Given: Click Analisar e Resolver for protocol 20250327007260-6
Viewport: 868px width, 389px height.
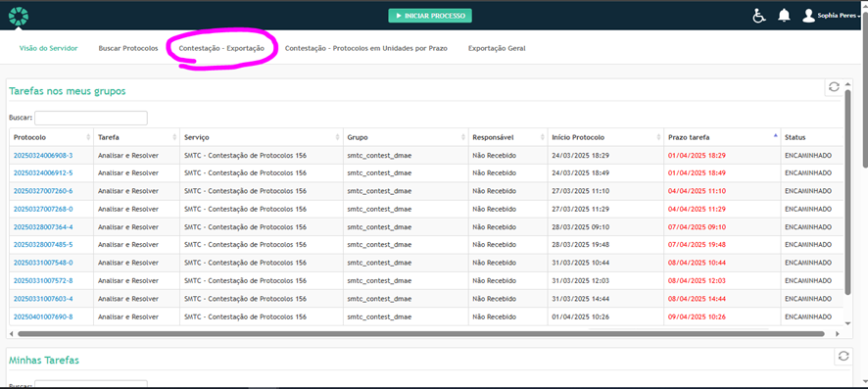Looking at the screenshot, I should [x=128, y=191].
